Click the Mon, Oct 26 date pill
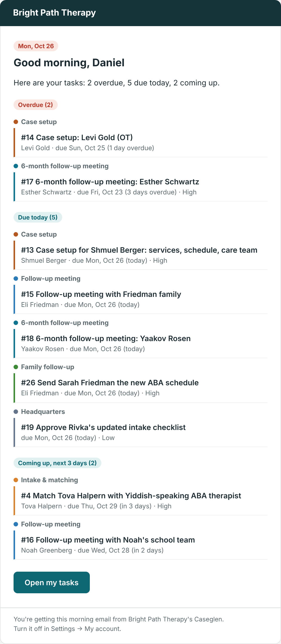Image resolution: width=281 pixels, height=644 pixels. point(36,46)
